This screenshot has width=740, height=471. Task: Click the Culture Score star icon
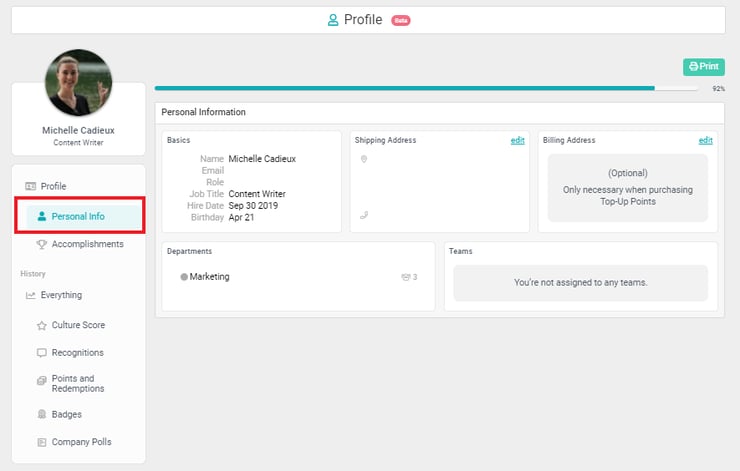(41, 326)
